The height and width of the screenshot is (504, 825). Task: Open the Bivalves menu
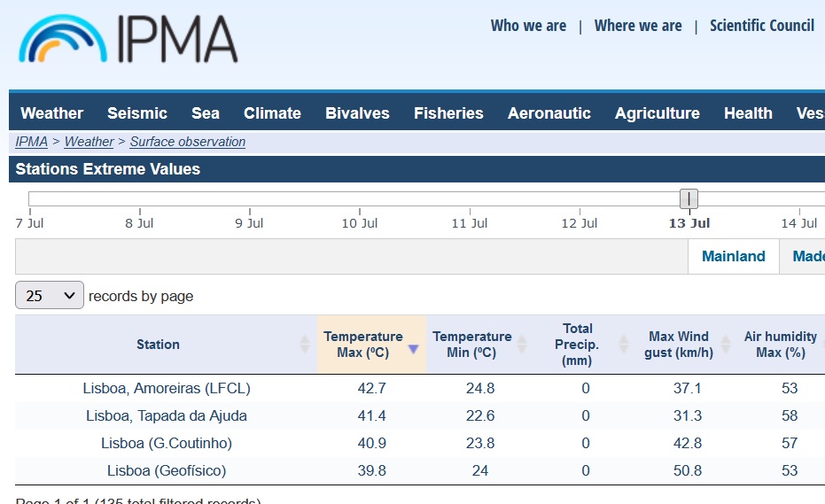click(357, 113)
